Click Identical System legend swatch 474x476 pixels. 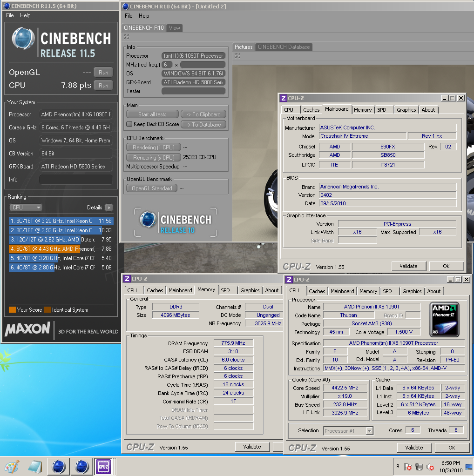tap(47, 309)
